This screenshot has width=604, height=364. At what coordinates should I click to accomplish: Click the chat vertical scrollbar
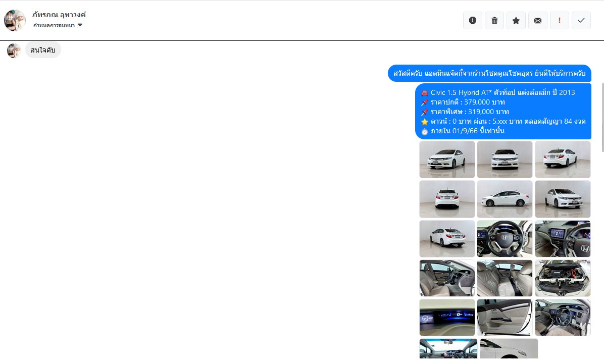pyautogui.click(x=602, y=118)
